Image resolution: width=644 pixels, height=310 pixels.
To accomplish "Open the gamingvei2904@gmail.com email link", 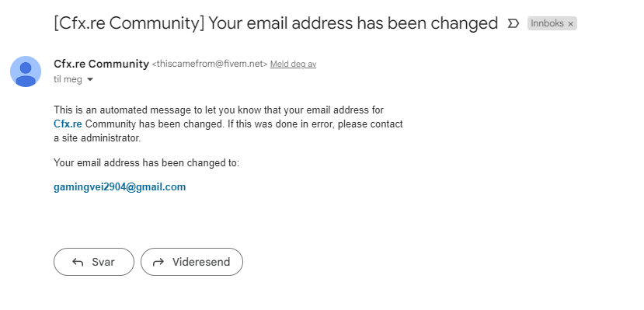I will (120, 186).
